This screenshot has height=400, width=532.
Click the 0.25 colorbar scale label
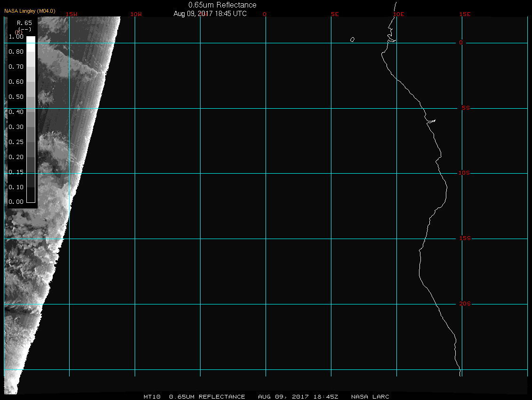tap(16, 142)
